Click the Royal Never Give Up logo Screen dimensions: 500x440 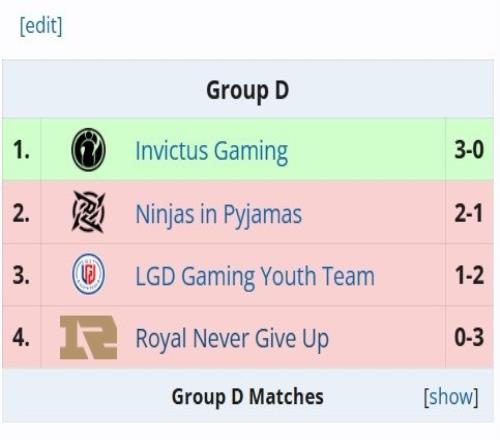(x=88, y=337)
